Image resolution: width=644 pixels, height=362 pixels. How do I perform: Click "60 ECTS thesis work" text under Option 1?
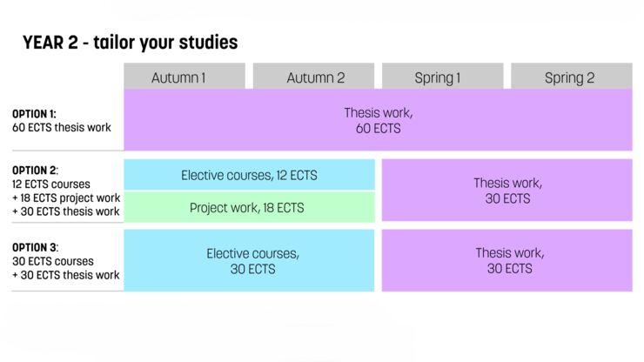(62, 128)
